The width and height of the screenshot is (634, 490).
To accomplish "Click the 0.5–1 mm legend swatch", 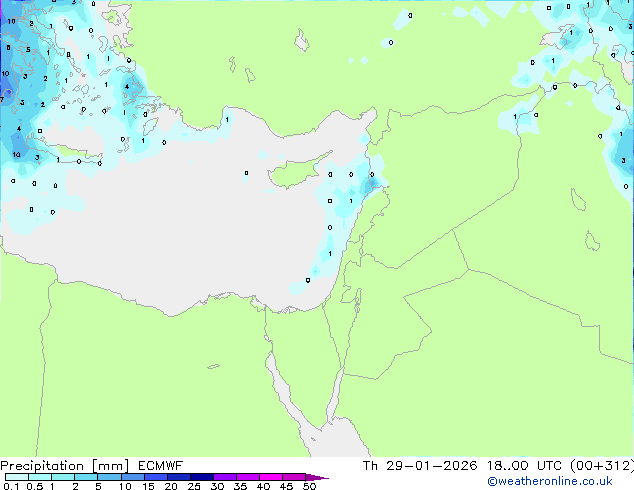I will 40,477.
